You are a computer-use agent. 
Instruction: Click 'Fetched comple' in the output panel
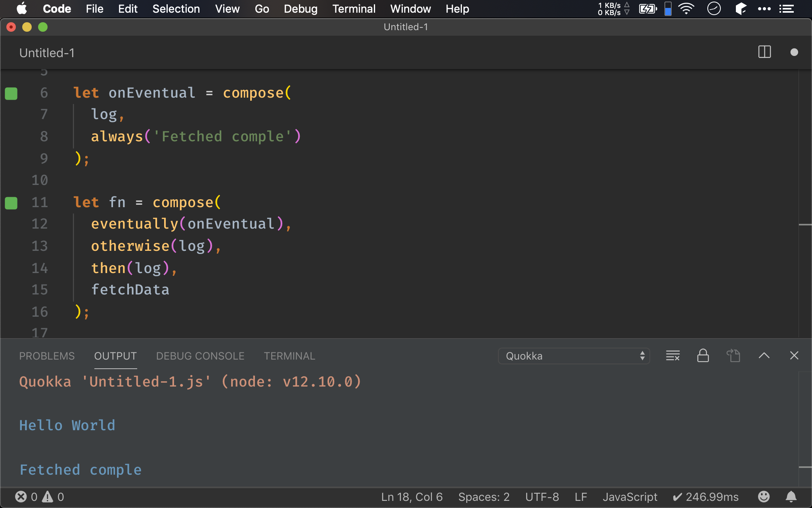(81, 470)
